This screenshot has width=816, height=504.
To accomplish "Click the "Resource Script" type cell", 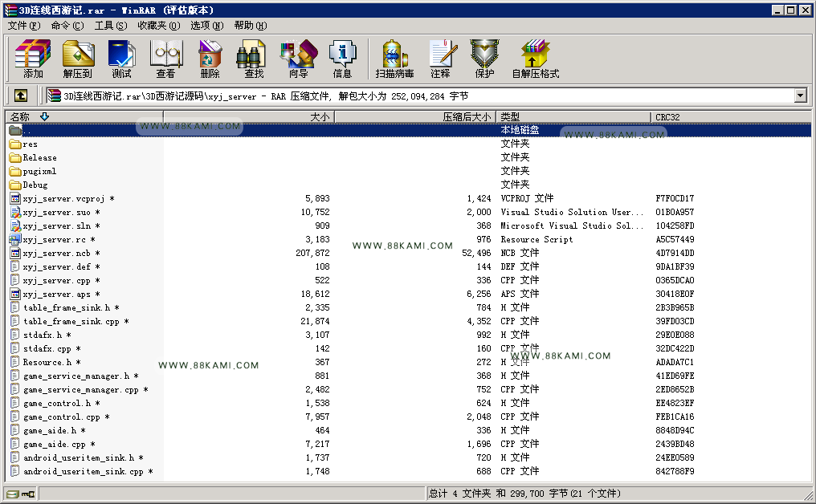I will 537,239.
